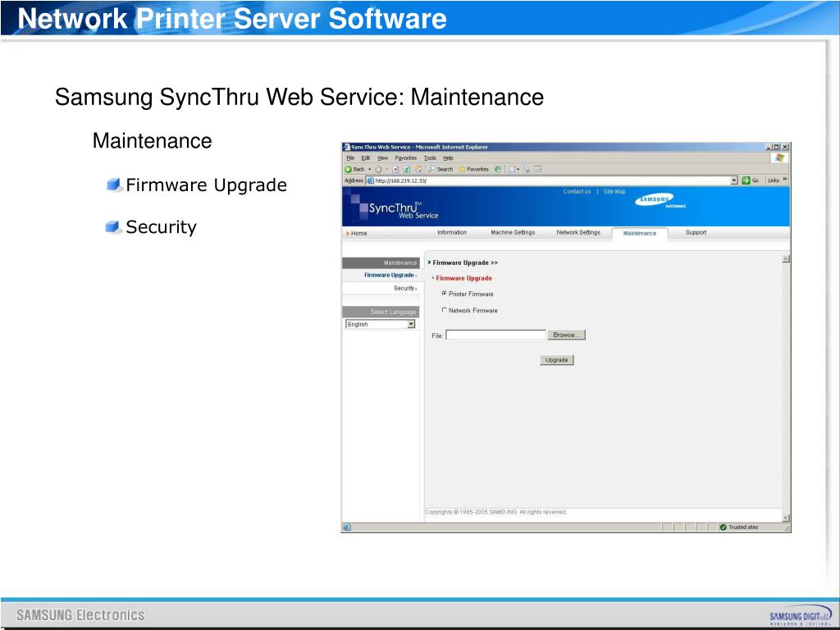The height and width of the screenshot is (630, 840).
Task: Stop page loading with the Stop icon
Action: (x=395, y=169)
